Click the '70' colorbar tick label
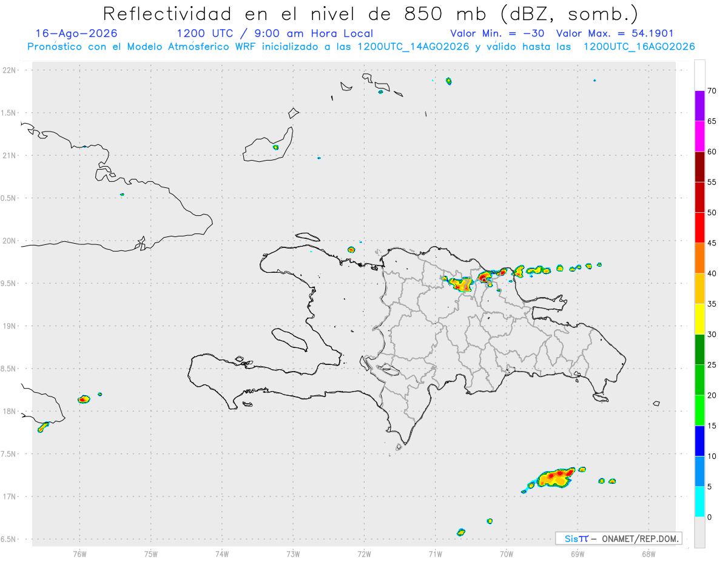This screenshot has width=728, height=562. pos(712,91)
